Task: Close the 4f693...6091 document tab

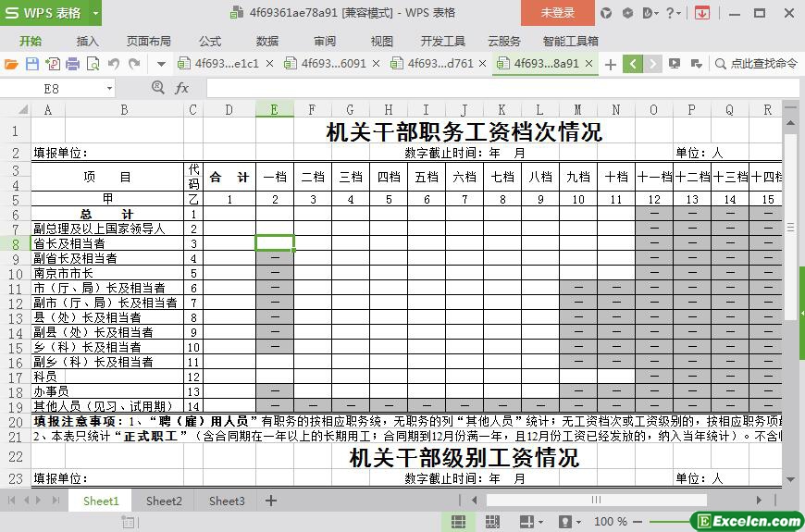Action: pos(377,64)
